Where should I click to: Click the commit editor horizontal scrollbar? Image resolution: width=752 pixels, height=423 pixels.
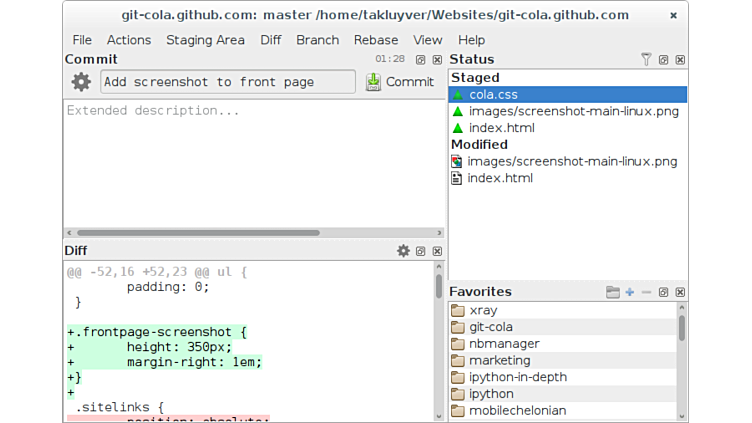coord(198,233)
